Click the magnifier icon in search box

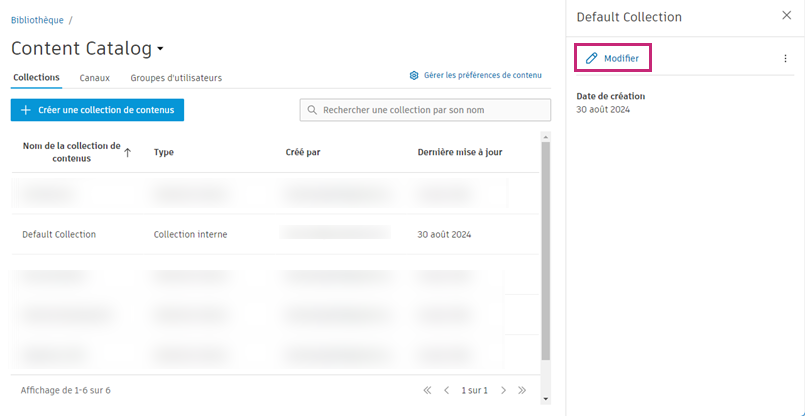click(312, 110)
